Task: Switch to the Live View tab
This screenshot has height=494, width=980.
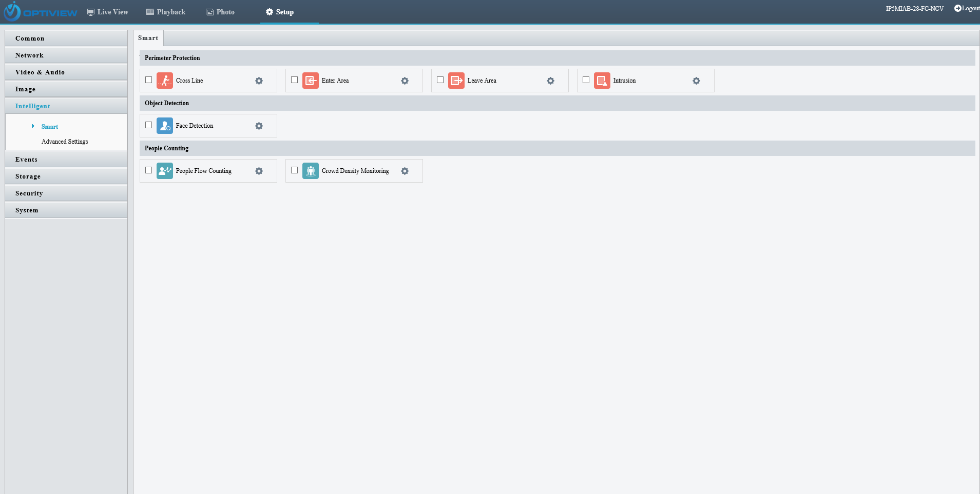Action: coord(108,12)
